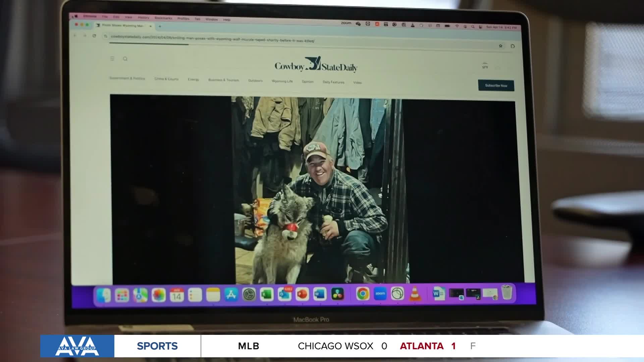The width and height of the screenshot is (644, 362).
Task: Click the Cowboy State Daily logo
Action: click(316, 64)
